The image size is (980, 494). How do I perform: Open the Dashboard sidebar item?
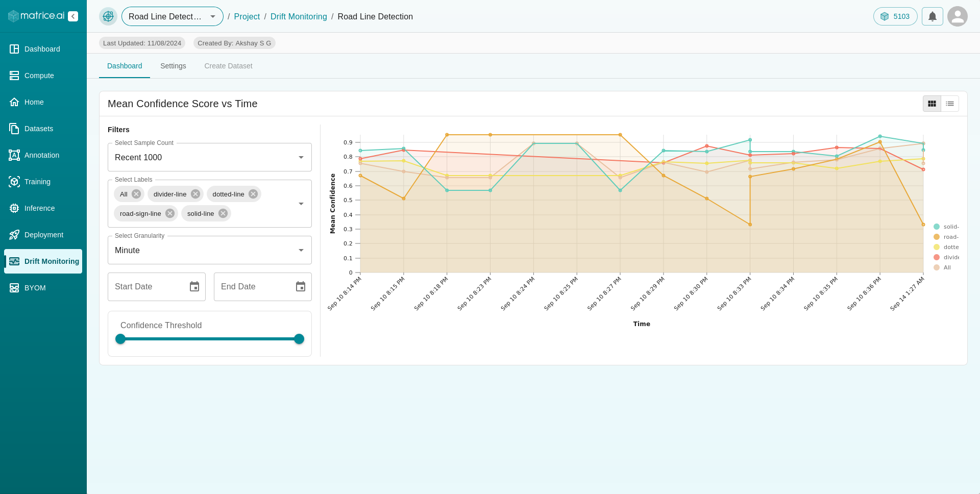click(43, 49)
